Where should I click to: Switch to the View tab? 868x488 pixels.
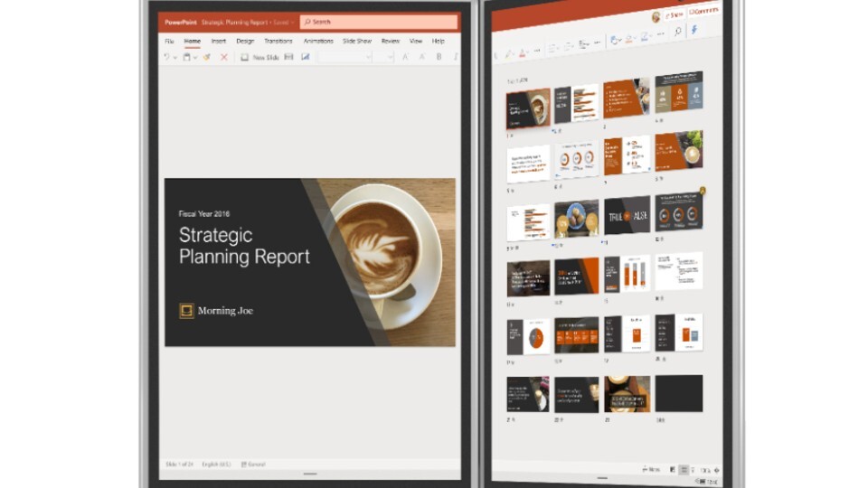coord(416,41)
